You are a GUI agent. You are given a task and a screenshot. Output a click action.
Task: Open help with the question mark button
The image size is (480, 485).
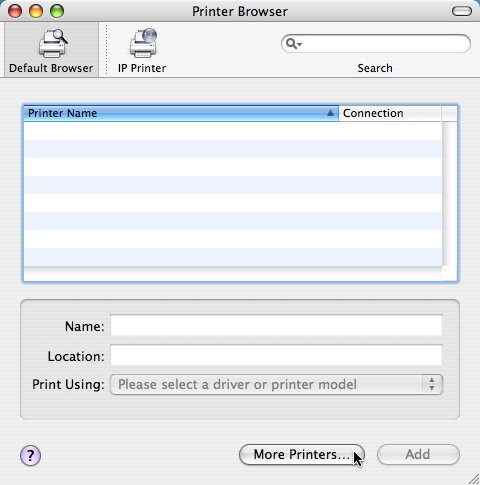tap(30, 455)
